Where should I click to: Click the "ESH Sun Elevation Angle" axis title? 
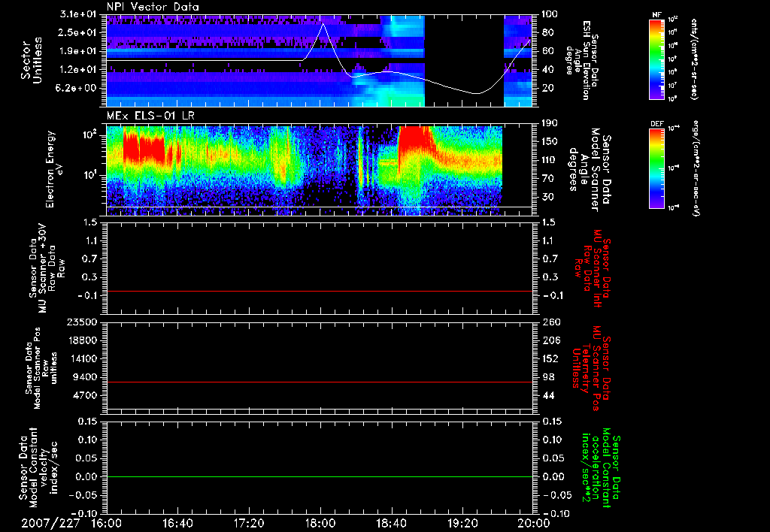582,60
